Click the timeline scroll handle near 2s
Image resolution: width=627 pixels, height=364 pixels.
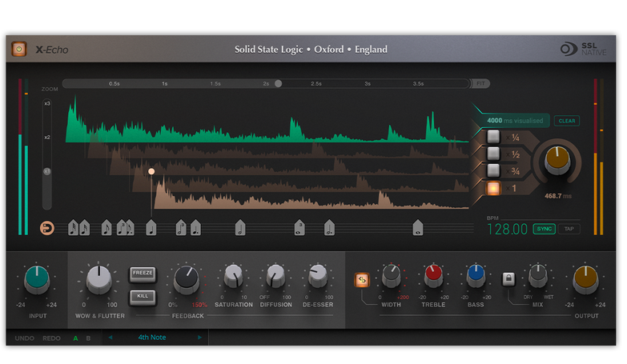(279, 83)
